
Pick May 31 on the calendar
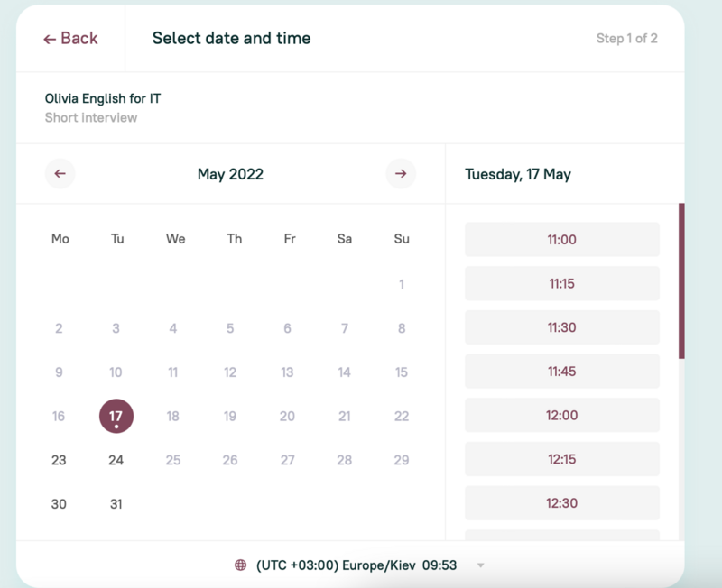[x=116, y=504]
